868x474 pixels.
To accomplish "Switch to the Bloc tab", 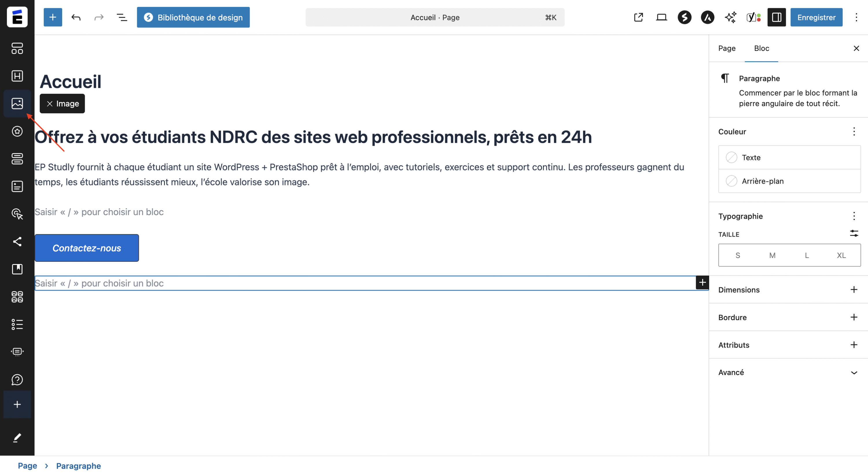I will point(761,48).
